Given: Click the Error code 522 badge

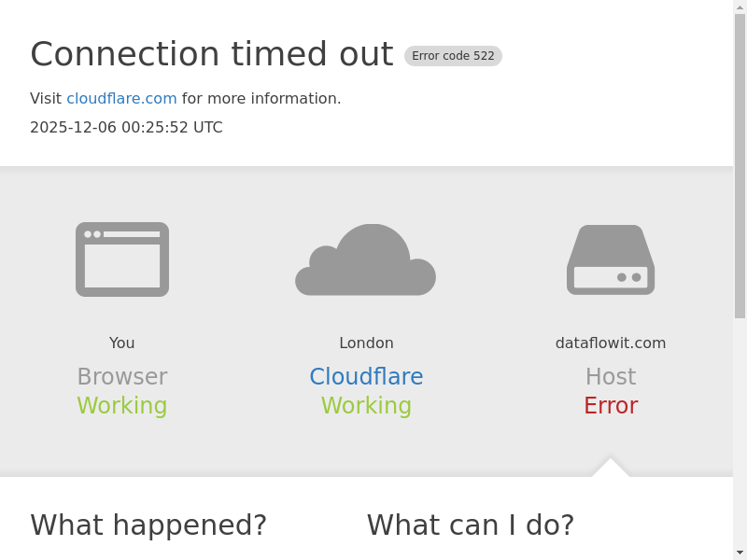Looking at the screenshot, I should [x=453, y=56].
